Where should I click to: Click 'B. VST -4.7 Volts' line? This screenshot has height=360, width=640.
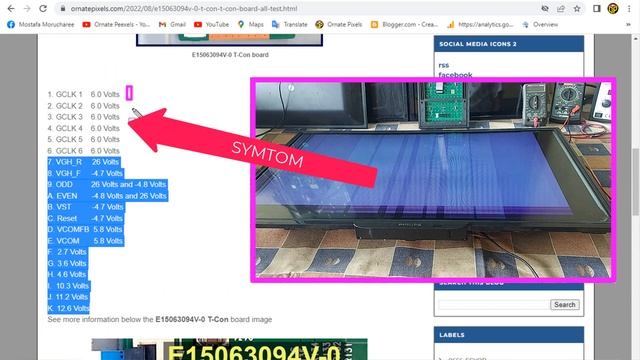86,207
